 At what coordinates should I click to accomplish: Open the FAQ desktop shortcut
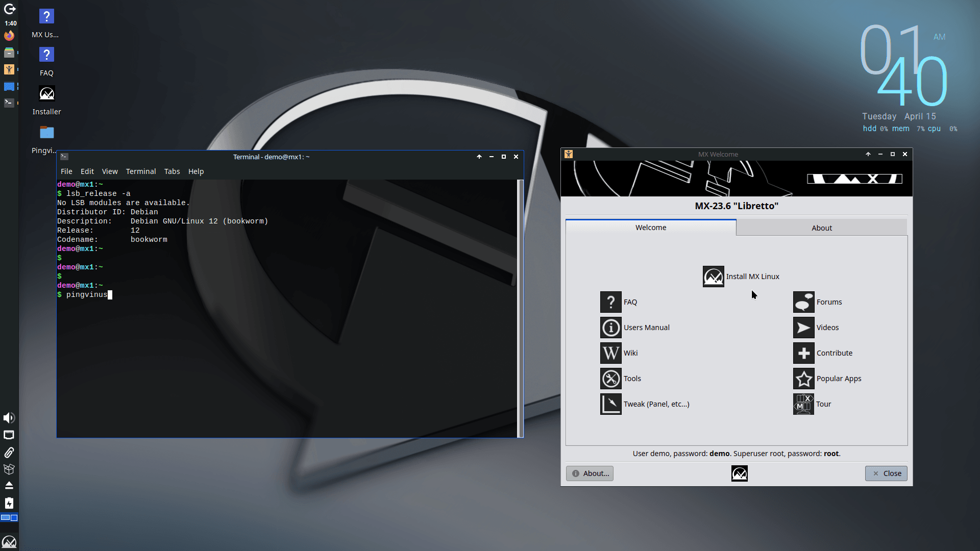[x=46, y=62]
